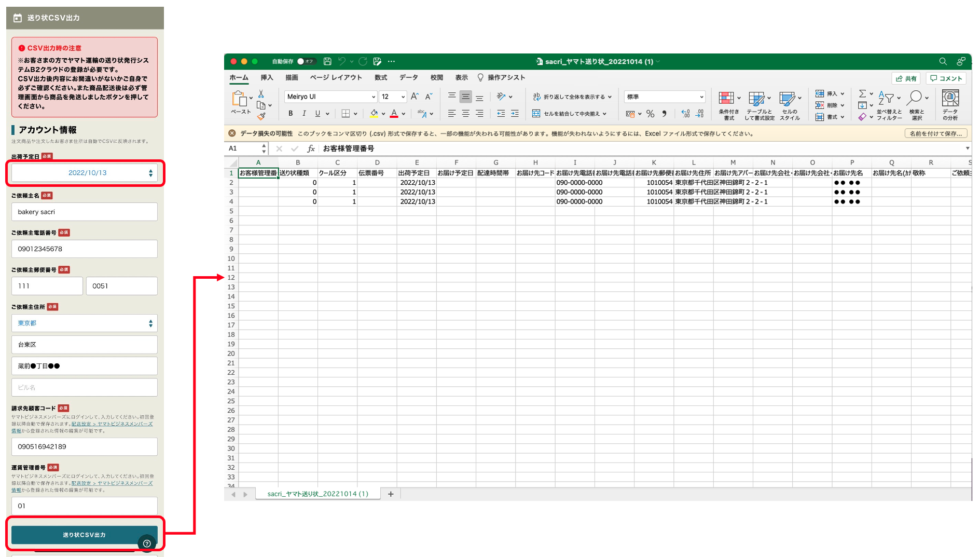Open the search magnifier in Excel title bar
This screenshot has height=557, width=980.
(x=943, y=61)
